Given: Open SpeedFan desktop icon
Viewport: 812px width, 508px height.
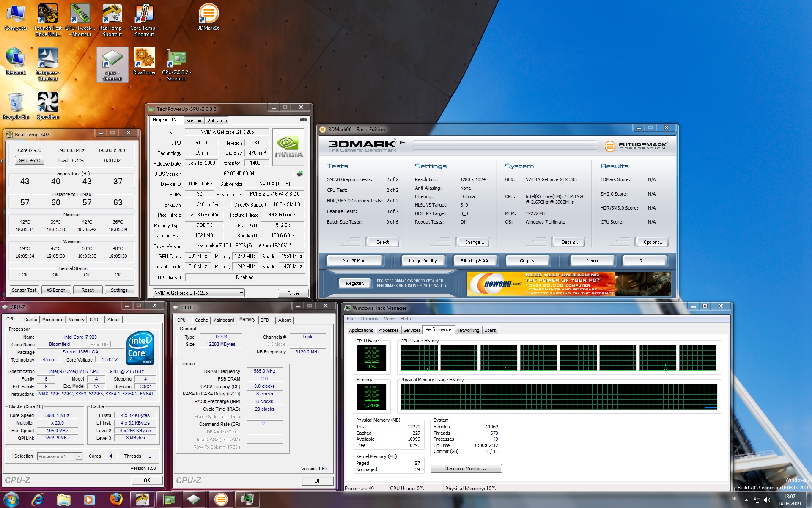Looking at the screenshot, I should pos(48,106).
